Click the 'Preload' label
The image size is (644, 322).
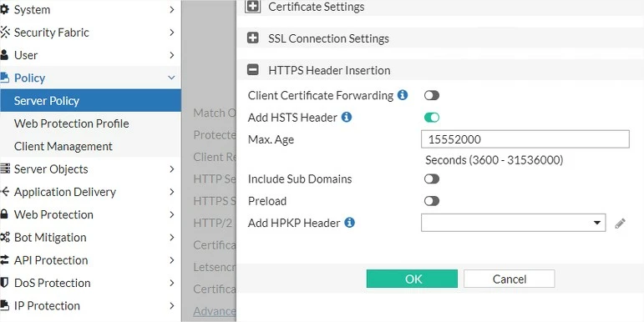pyautogui.click(x=267, y=201)
